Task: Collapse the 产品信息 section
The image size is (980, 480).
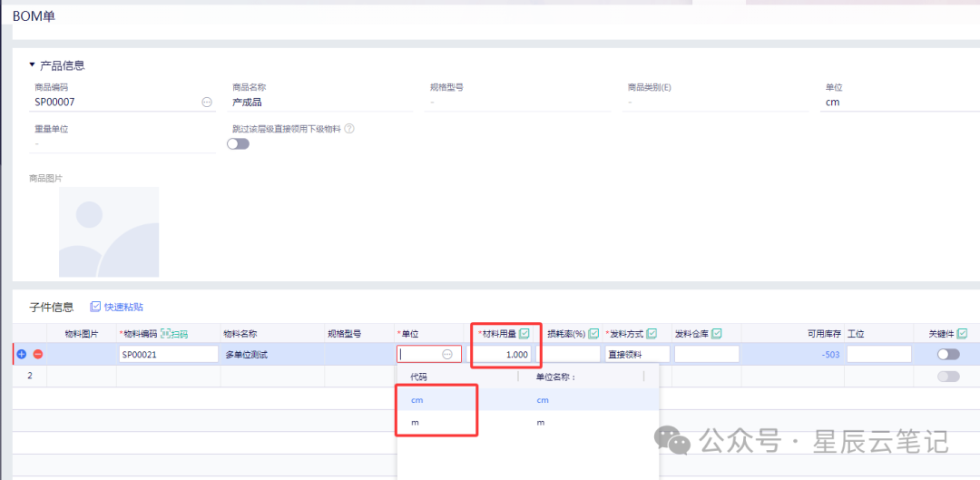Action: pyautogui.click(x=32, y=65)
